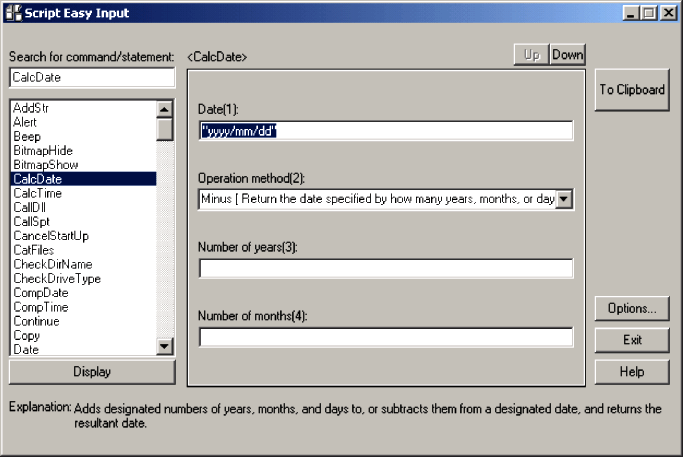Select CalcTime in the command list
This screenshot has width=683, height=457.
[x=83, y=193]
